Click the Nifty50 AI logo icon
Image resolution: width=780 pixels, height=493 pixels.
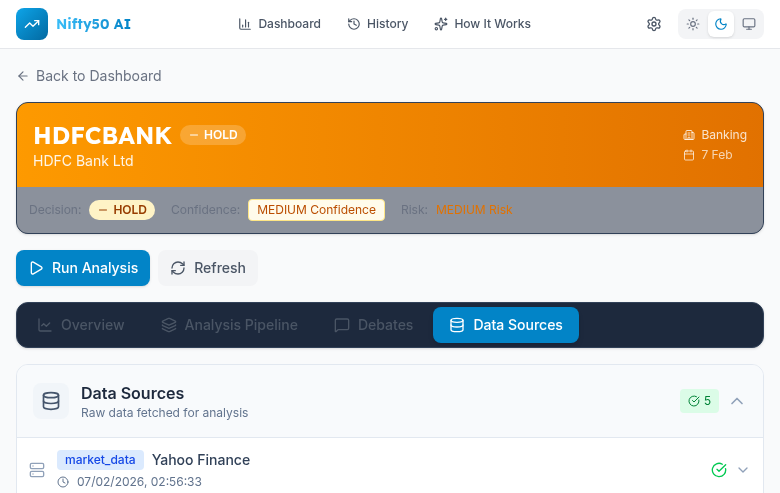pos(32,24)
